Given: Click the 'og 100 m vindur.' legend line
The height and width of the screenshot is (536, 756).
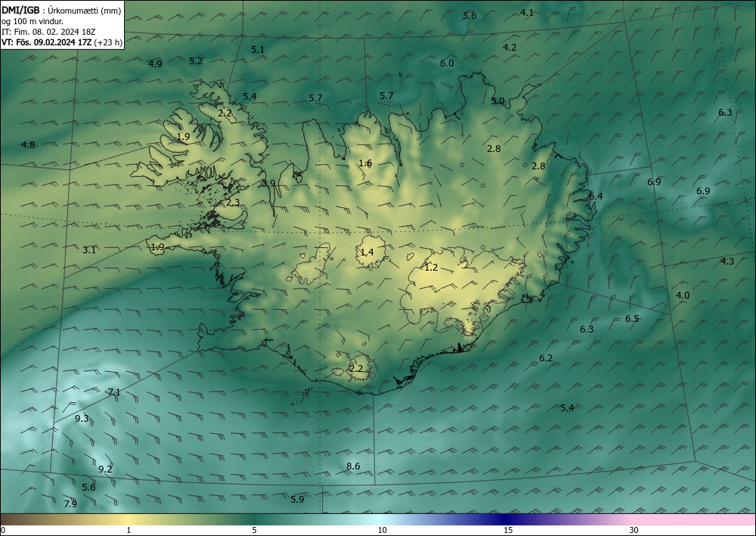Looking at the screenshot, I should (33, 21).
